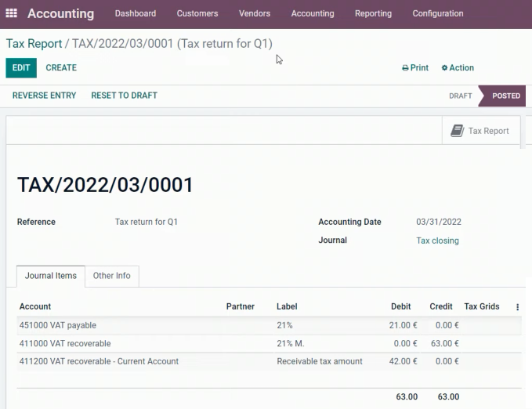This screenshot has height=409, width=532.
Task: Click the gear icon beside Action
Action: (444, 68)
